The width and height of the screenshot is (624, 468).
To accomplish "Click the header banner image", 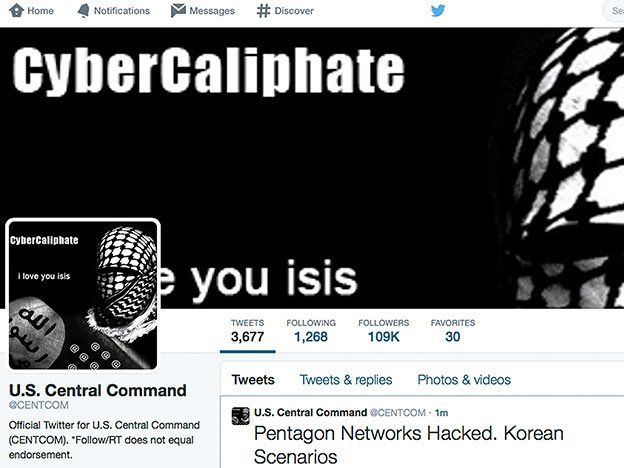I will 312,168.
